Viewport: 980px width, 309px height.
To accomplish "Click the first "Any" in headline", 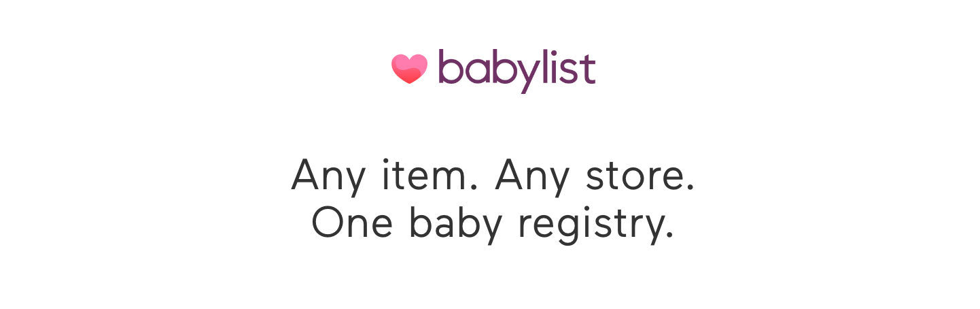I will pyautogui.click(x=330, y=176).
